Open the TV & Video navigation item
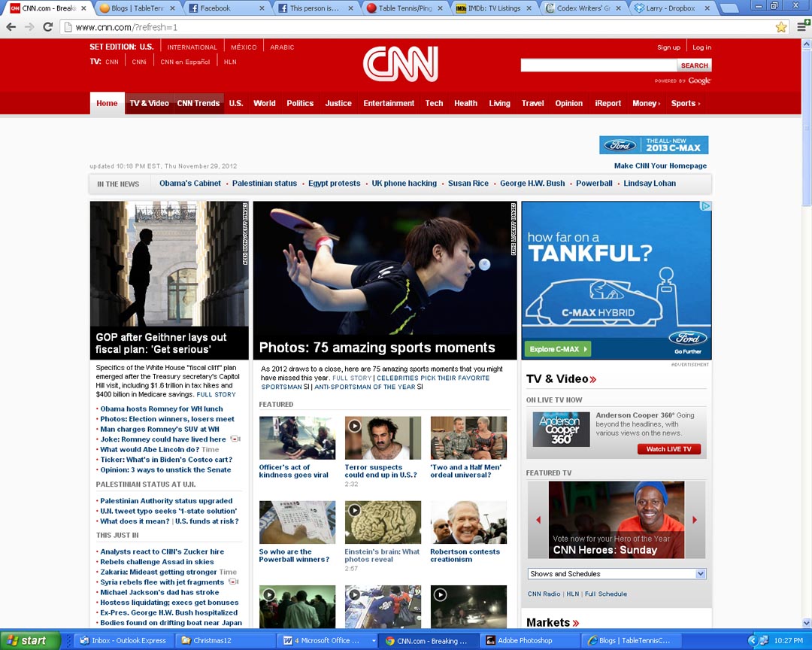The image size is (812, 650). pos(149,103)
